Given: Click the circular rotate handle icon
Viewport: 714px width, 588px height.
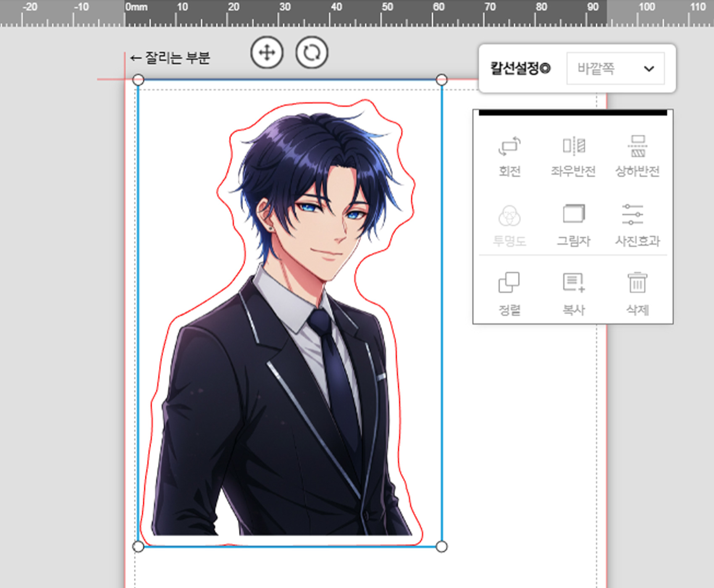Looking at the screenshot, I should (312, 53).
